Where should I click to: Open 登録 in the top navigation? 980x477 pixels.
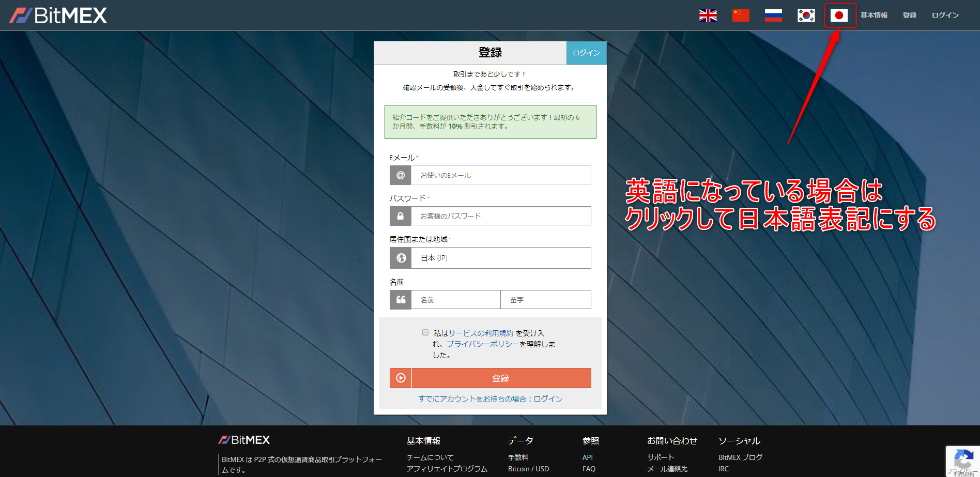pyautogui.click(x=909, y=16)
